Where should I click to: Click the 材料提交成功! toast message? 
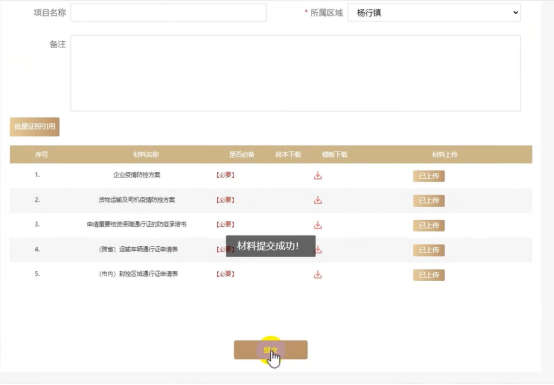click(x=271, y=246)
